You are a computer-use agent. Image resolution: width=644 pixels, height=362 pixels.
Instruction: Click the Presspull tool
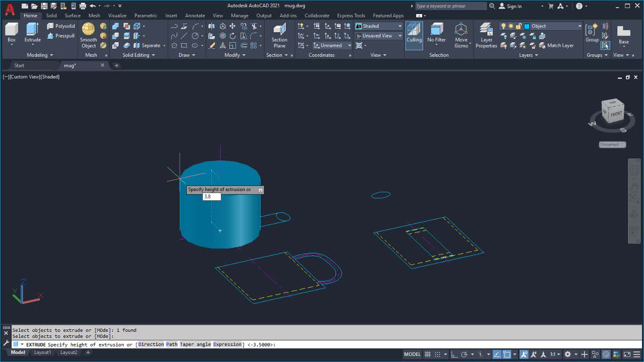click(61, 36)
